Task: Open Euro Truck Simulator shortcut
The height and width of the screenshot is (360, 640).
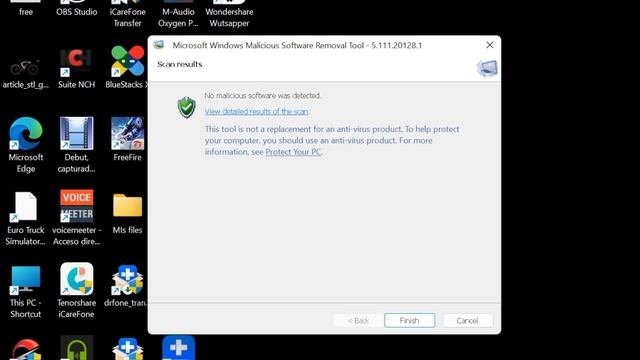Action: pos(25,207)
